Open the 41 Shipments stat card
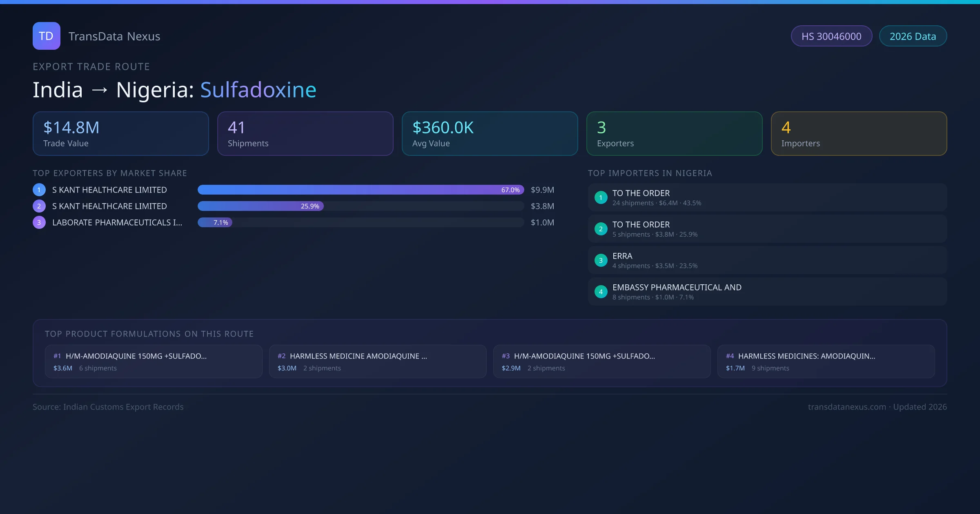This screenshot has width=980, height=514. [x=305, y=134]
